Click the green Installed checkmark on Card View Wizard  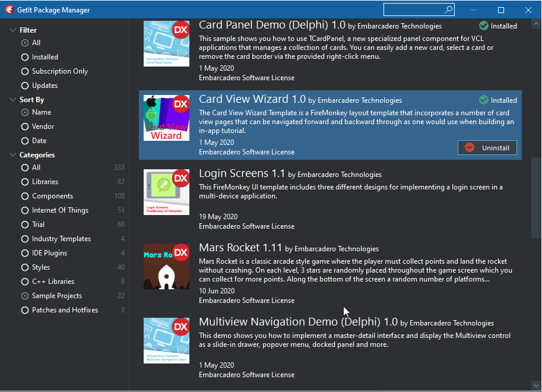484,100
